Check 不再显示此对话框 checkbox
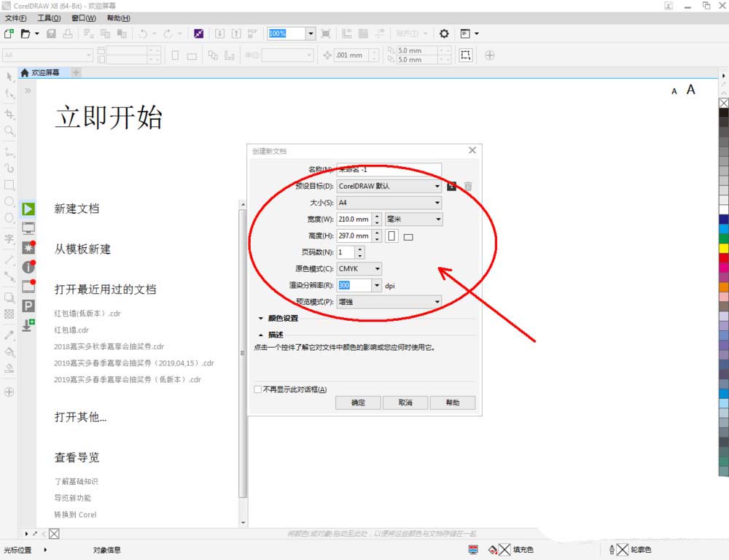 click(x=257, y=389)
